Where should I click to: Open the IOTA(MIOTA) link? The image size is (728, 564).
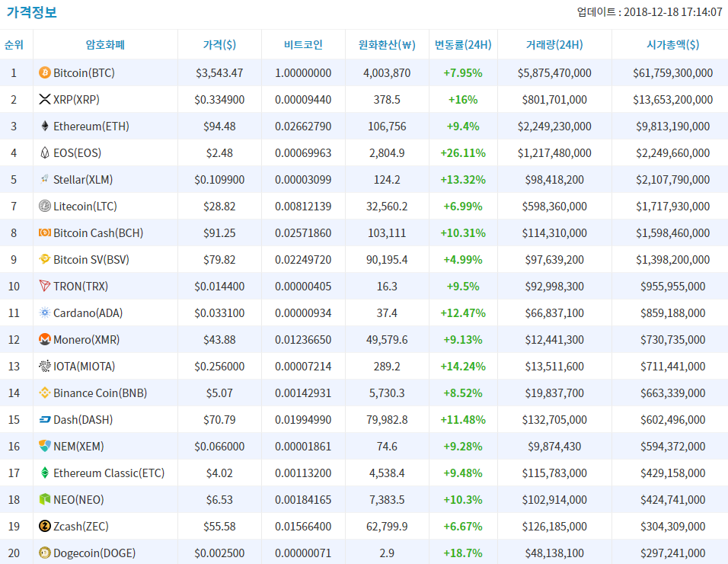pyautogui.click(x=85, y=366)
